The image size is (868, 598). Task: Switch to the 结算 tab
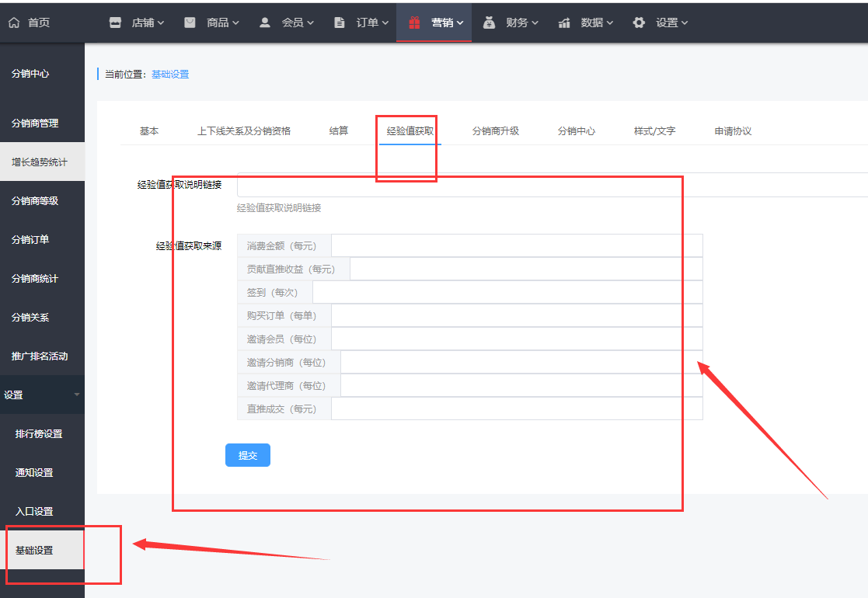339,131
